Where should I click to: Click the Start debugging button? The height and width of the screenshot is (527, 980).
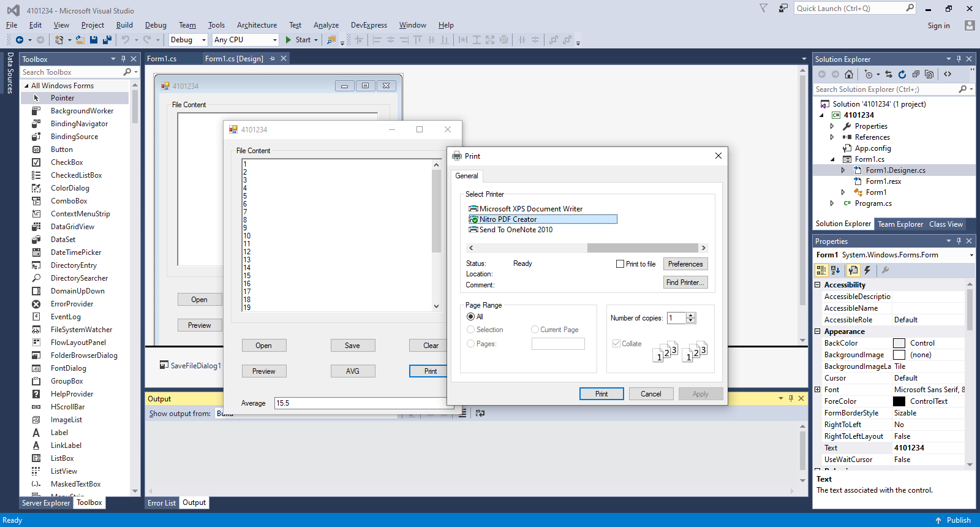coord(298,40)
